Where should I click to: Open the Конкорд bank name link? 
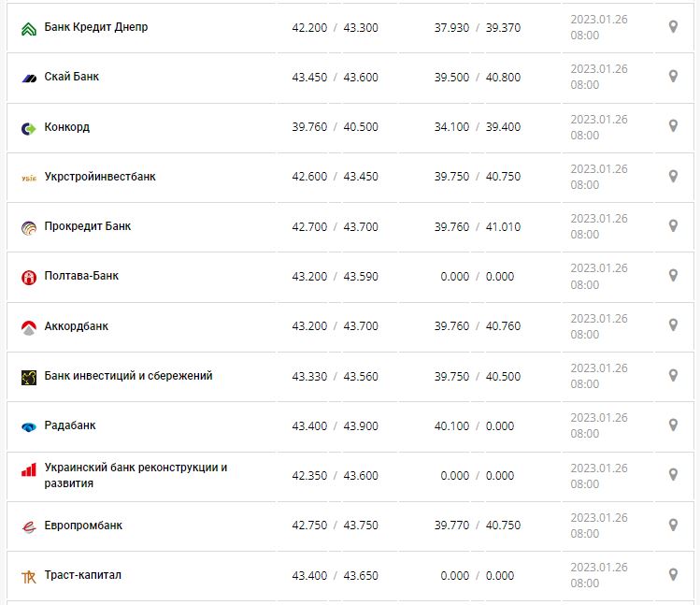(x=67, y=127)
